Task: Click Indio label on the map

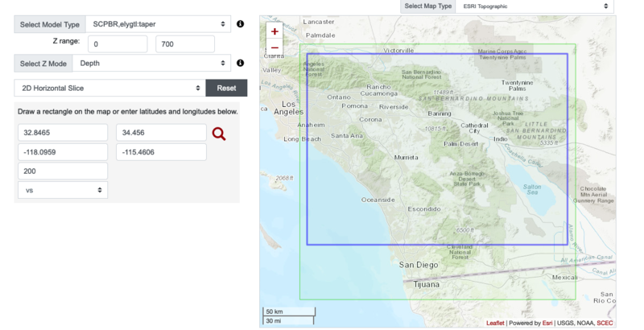Action: pos(500,138)
